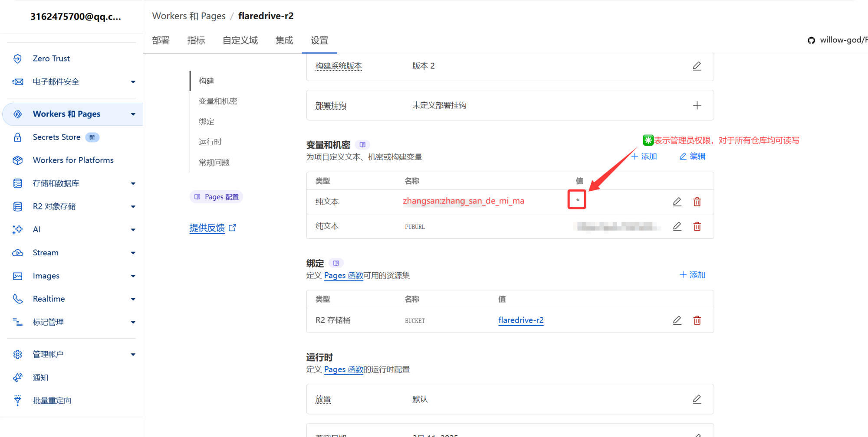Expand the AI sidebar menu arrow
The height and width of the screenshot is (437, 868).
pos(133,229)
